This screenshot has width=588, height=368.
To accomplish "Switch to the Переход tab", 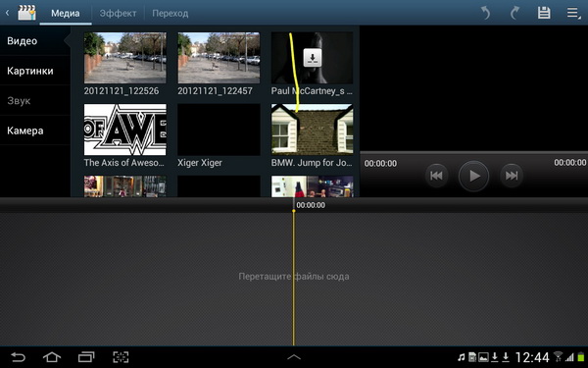I will 170,13.
